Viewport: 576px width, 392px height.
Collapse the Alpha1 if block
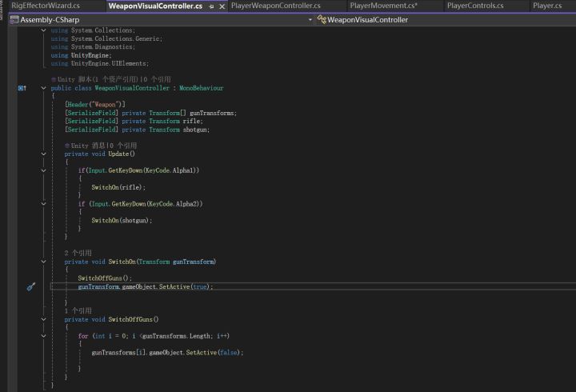click(x=43, y=170)
